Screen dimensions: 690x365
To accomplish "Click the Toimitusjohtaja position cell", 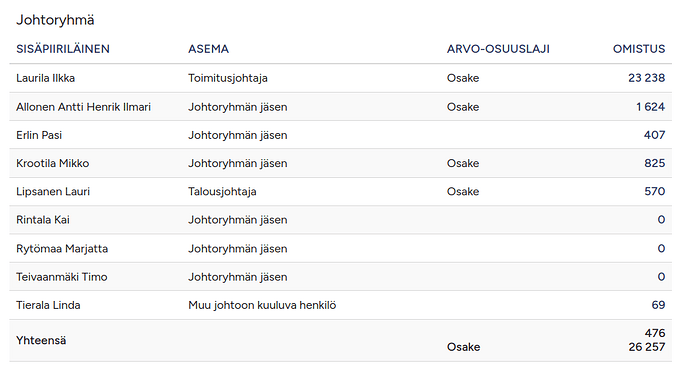I will 228,78.
